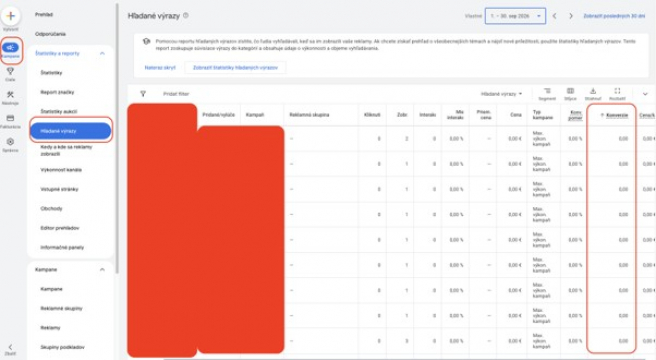The height and width of the screenshot is (360, 656).
Task: Collapse the Kampane sidebar section
Action: coord(102,270)
